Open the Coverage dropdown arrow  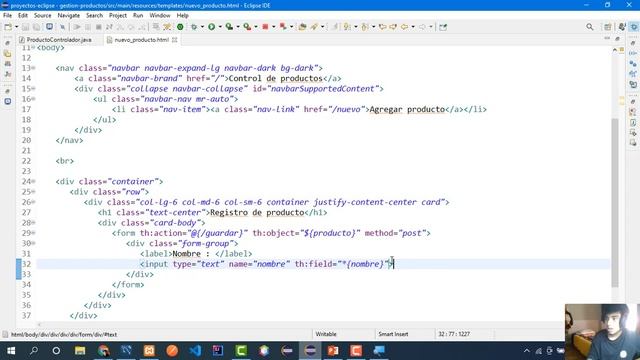point(238,27)
